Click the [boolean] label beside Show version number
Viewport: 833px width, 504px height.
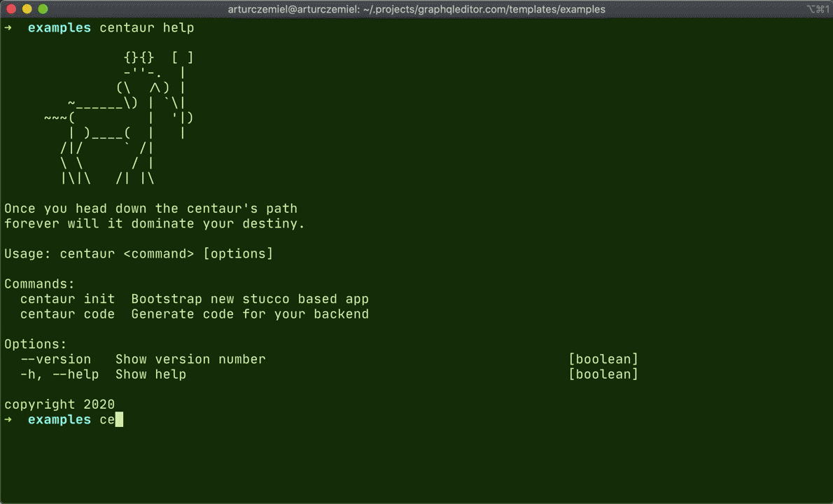(603, 359)
